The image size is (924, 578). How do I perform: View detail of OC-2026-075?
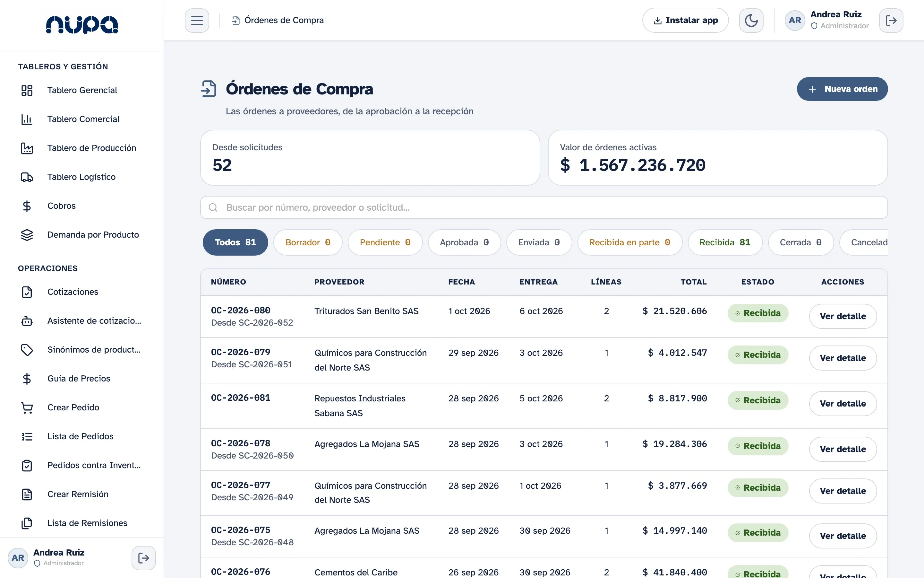843,536
